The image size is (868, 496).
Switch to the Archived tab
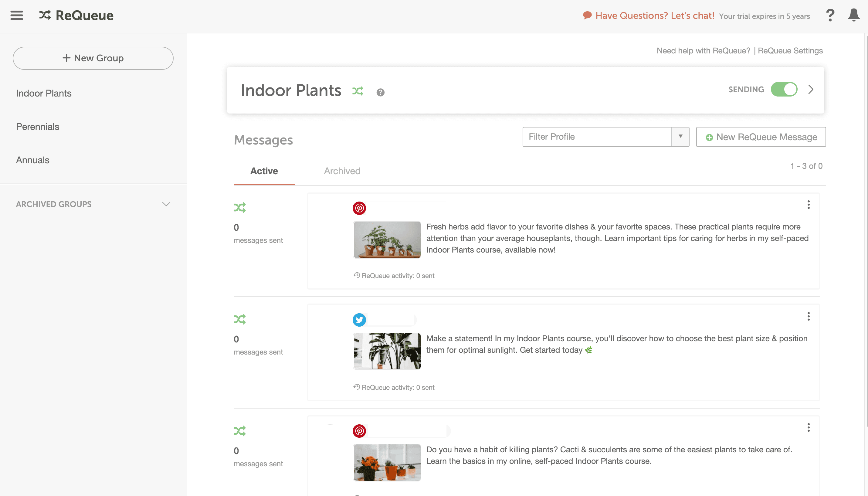[342, 171]
